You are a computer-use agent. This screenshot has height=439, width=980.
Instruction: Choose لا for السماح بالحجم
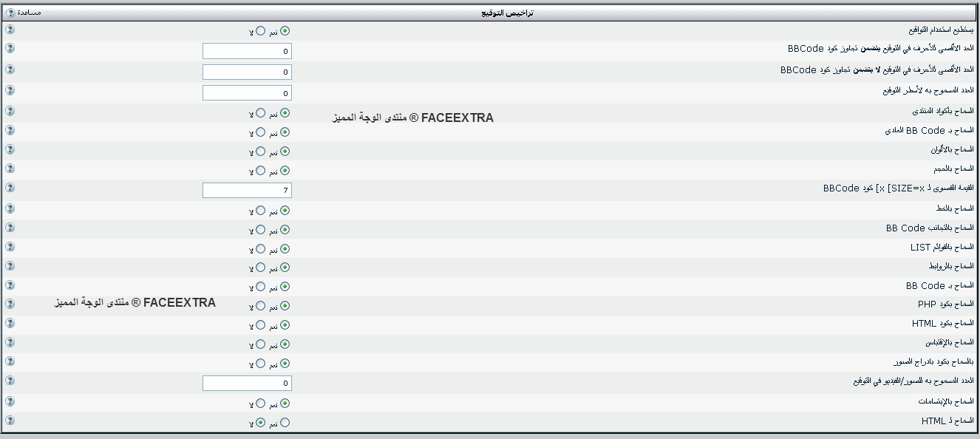coord(260,171)
